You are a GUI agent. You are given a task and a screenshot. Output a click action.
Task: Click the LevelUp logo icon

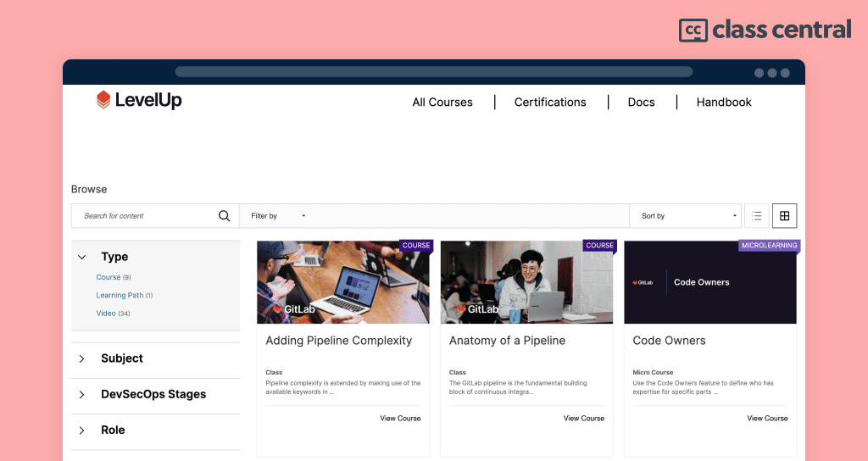pyautogui.click(x=103, y=100)
